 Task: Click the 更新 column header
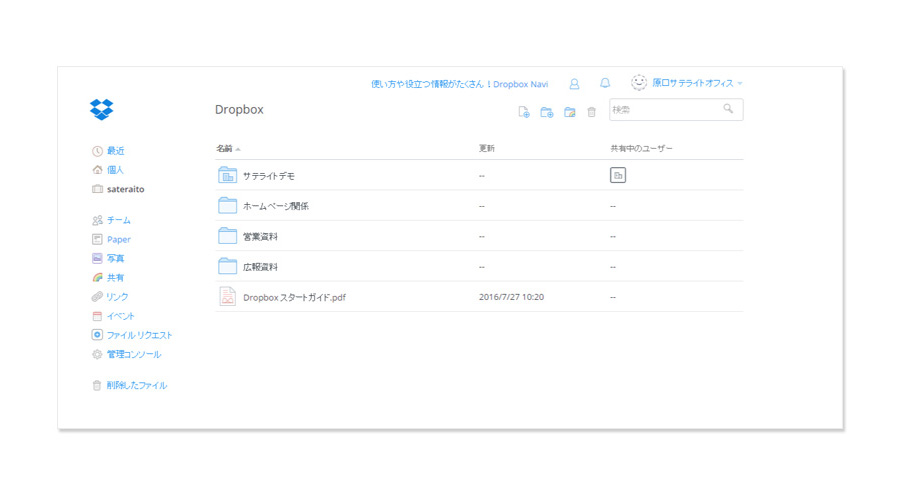click(x=487, y=148)
